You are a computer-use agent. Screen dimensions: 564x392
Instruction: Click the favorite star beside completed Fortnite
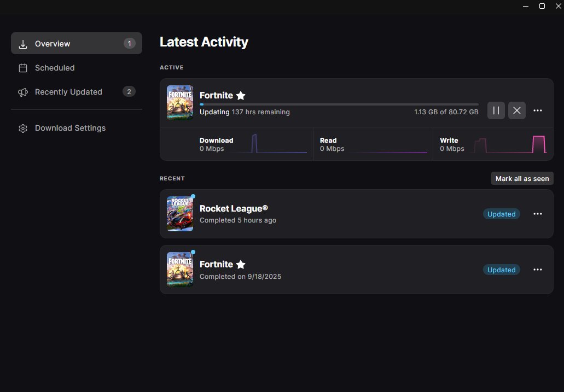241,264
